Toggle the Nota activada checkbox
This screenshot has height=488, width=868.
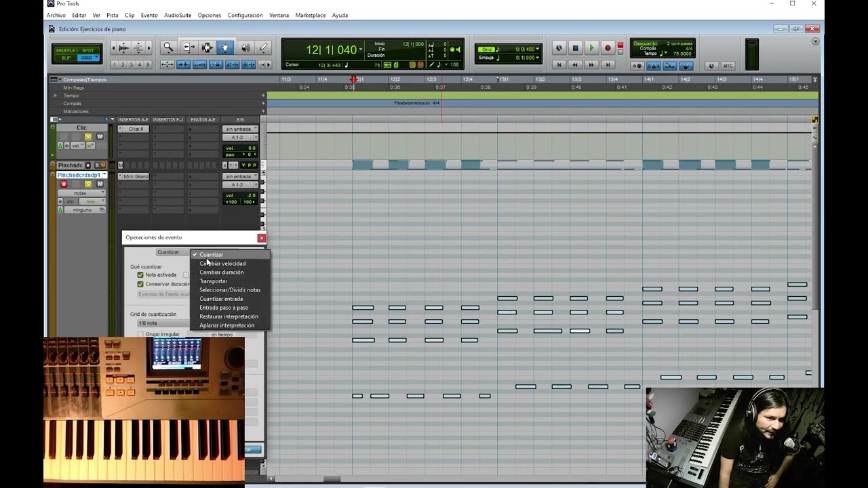pos(140,275)
